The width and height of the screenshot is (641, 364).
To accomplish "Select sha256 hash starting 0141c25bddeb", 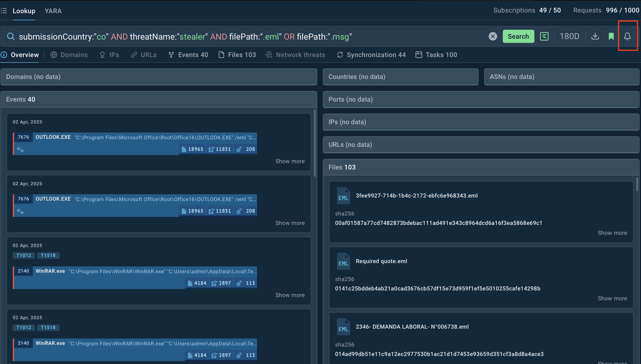I will (438, 289).
